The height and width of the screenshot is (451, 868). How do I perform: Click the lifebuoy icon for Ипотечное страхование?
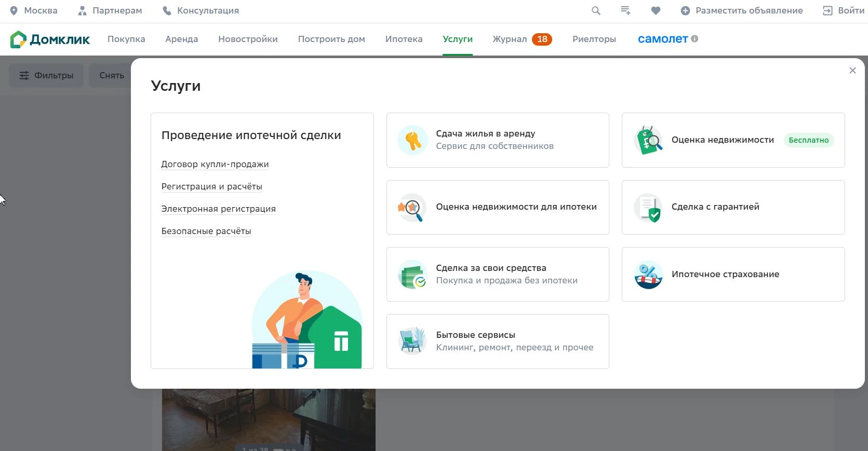[648, 275]
